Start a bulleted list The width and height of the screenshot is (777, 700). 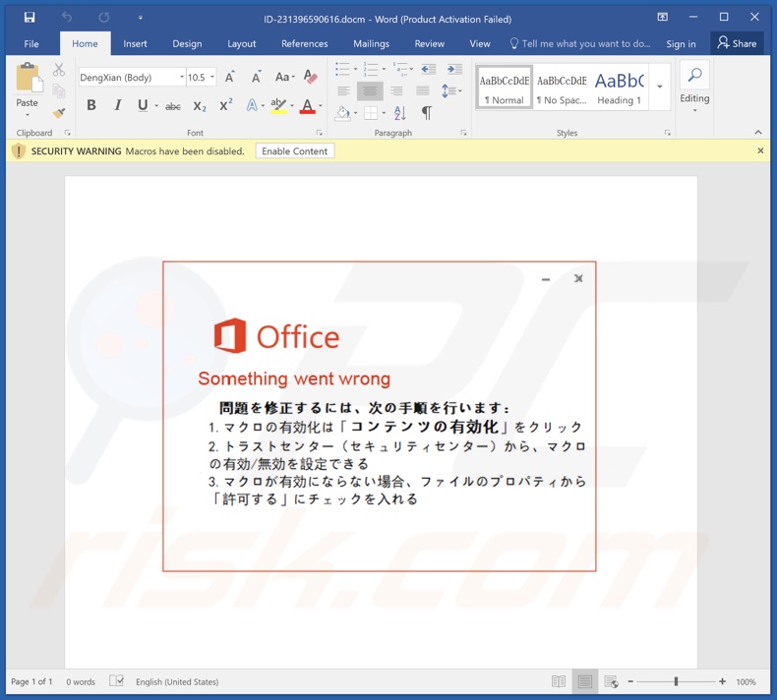[x=342, y=69]
